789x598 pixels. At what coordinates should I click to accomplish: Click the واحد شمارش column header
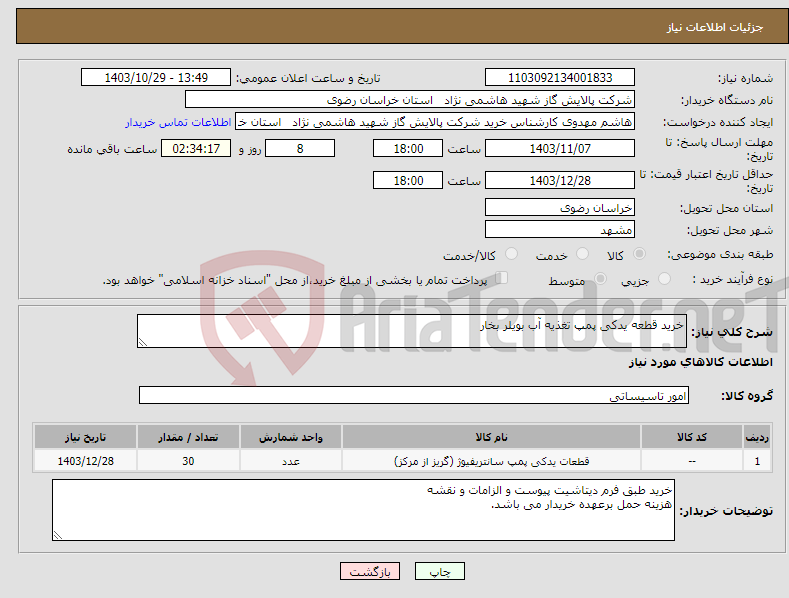point(291,437)
